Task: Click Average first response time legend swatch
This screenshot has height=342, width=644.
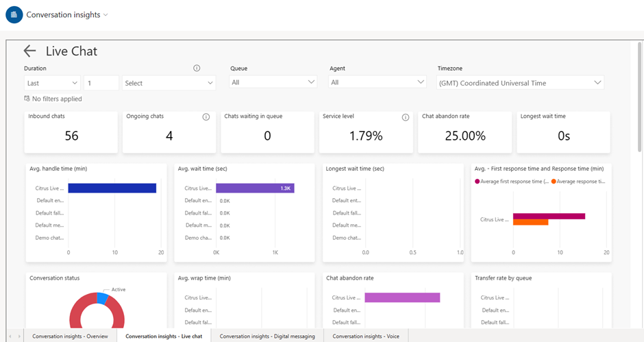Action: point(478,182)
